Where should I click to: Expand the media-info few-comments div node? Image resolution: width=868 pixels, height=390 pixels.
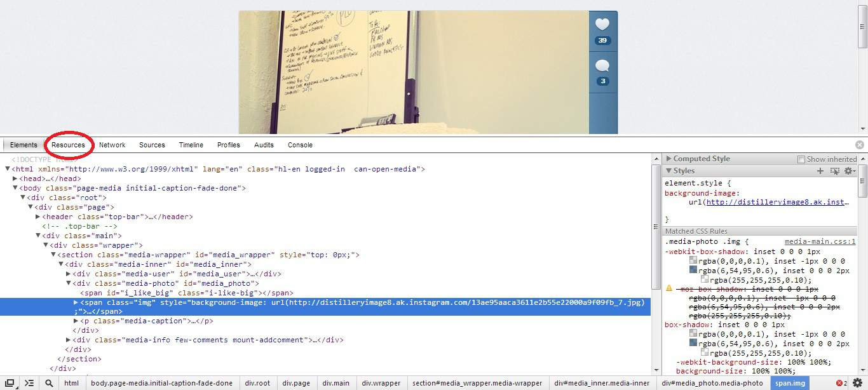point(69,340)
